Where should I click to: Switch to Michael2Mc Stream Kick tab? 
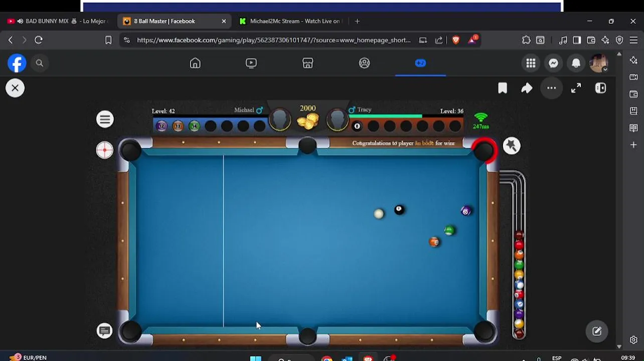(x=290, y=21)
